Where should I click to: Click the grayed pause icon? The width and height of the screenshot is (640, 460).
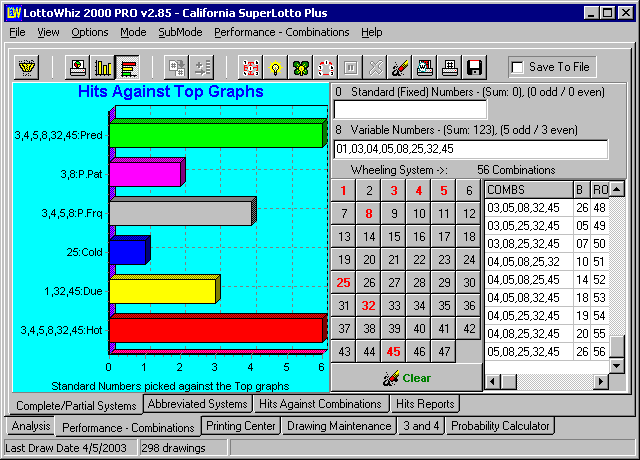point(351,67)
